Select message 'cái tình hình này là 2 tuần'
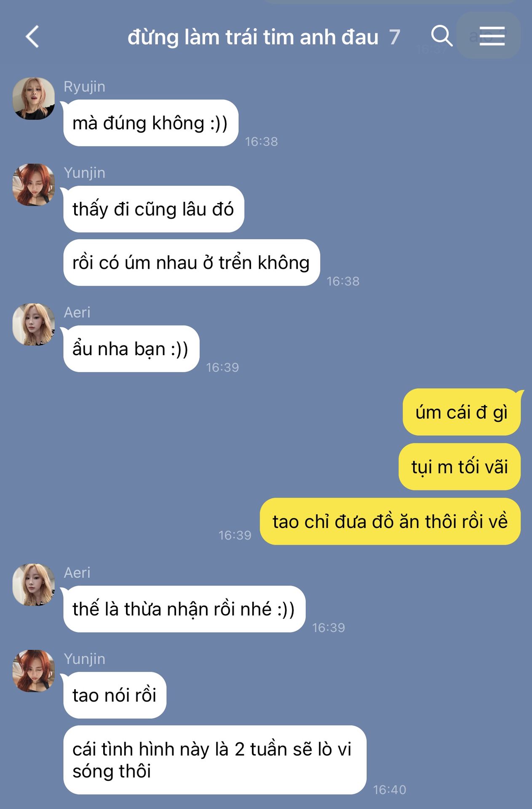Viewport: 532px width, 809px height. 215,760
